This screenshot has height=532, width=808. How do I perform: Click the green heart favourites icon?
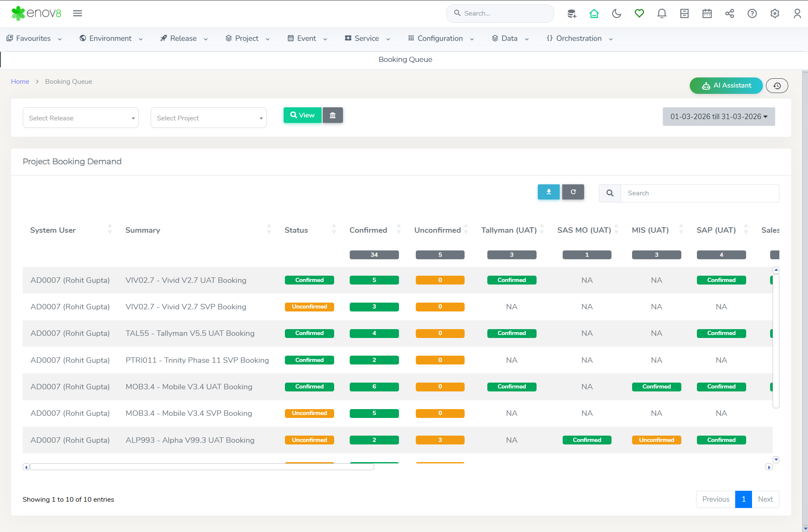(639, 13)
